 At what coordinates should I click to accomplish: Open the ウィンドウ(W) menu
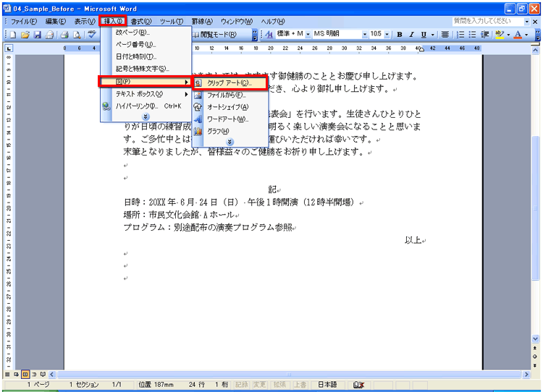tap(237, 21)
